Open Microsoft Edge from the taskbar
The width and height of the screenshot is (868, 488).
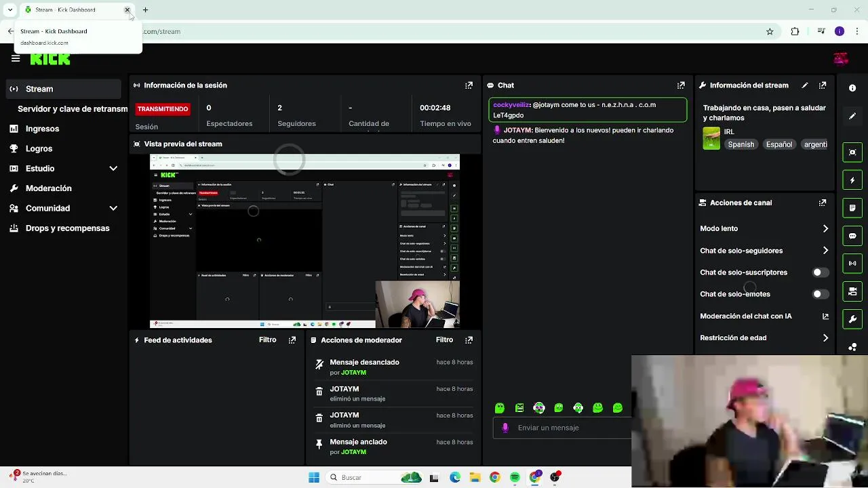click(454, 477)
